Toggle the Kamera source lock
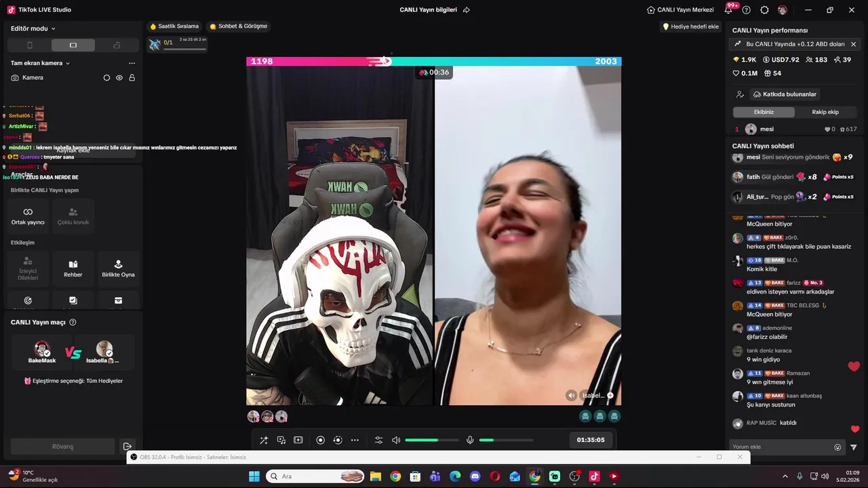 [132, 78]
